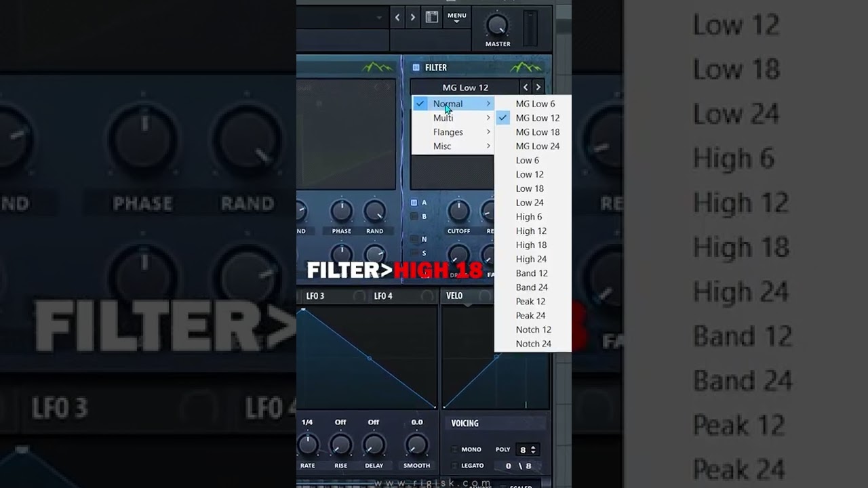Click the 0.0 smooth value
This screenshot has height=488, width=868.
coord(417,422)
